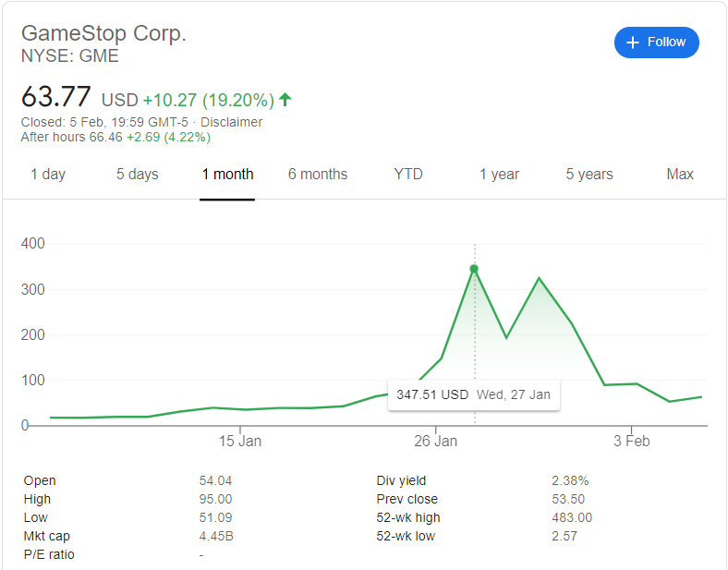The width and height of the screenshot is (728, 570).
Task: Select the 1 month tab
Action: (227, 174)
